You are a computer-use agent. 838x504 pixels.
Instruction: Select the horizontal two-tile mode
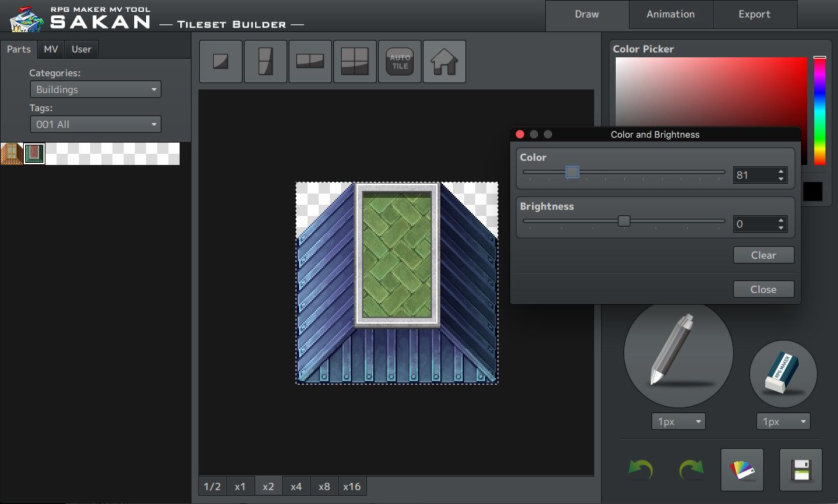pyautogui.click(x=310, y=62)
